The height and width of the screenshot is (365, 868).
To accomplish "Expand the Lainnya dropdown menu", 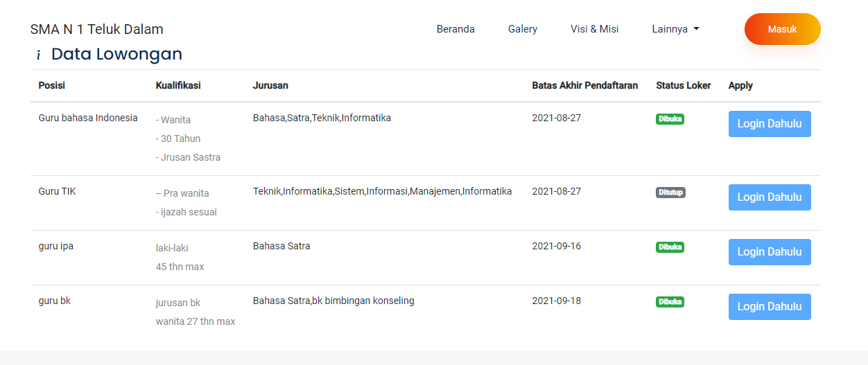I will [675, 29].
